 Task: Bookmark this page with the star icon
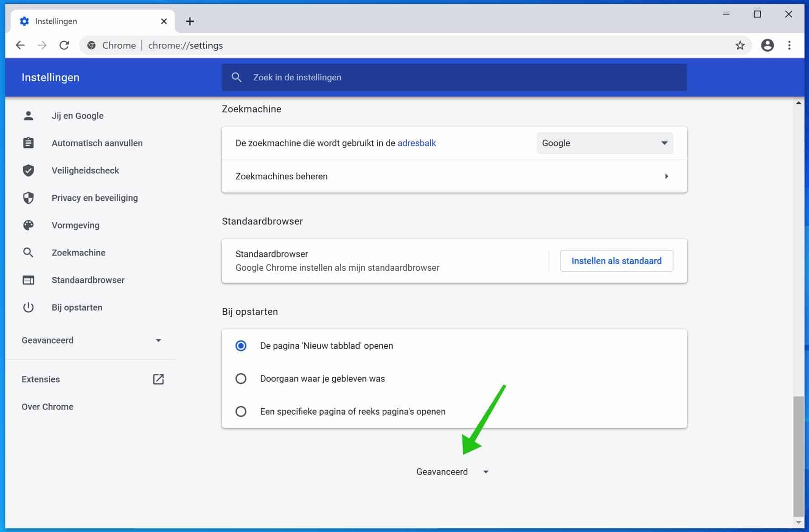pos(740,45)
